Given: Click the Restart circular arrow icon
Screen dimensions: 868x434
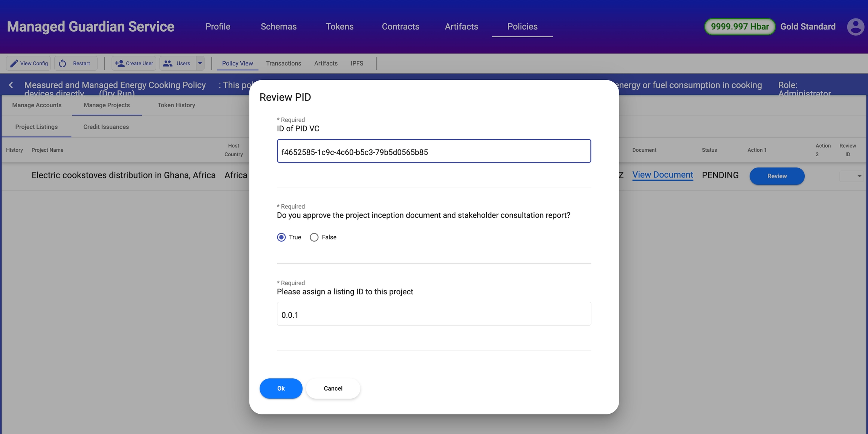Looking at the screenshot, I should point(63,63).
